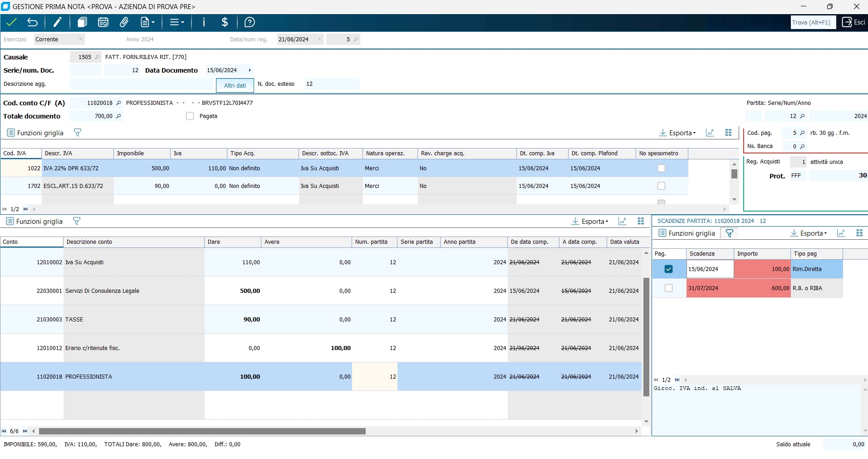The width and height of the screenshot is (868, 459).
Task: Select the pencil edit icon
Action: click(x=58, y=22)
